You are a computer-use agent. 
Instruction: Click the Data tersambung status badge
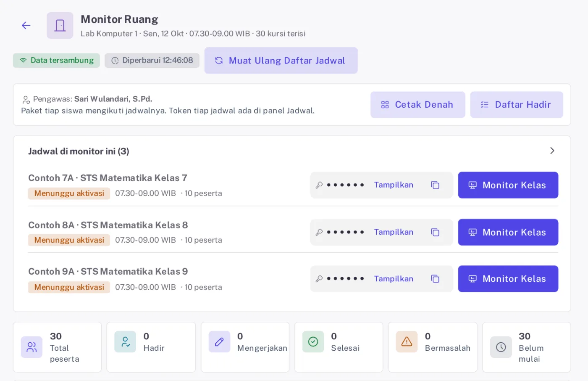[56, 61]
